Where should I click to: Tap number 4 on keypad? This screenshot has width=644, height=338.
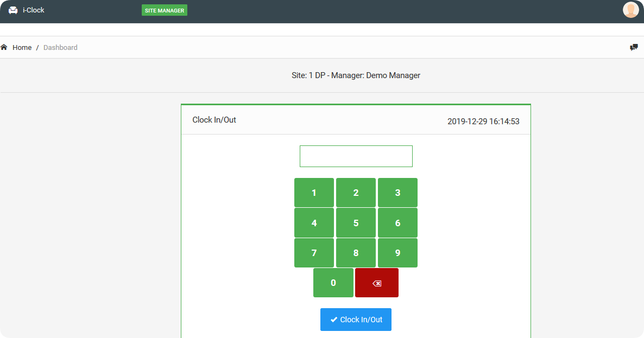click(314, 223)
